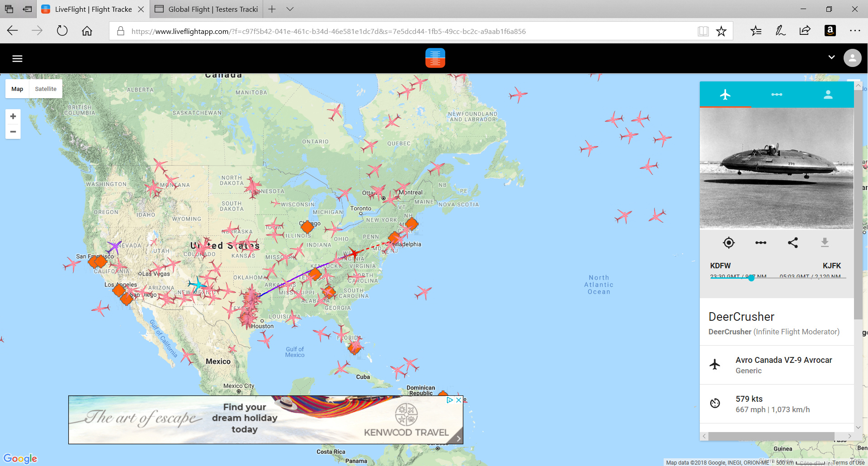
Task: Open the tab preview dropdown chevron
Action: (290, 9)
